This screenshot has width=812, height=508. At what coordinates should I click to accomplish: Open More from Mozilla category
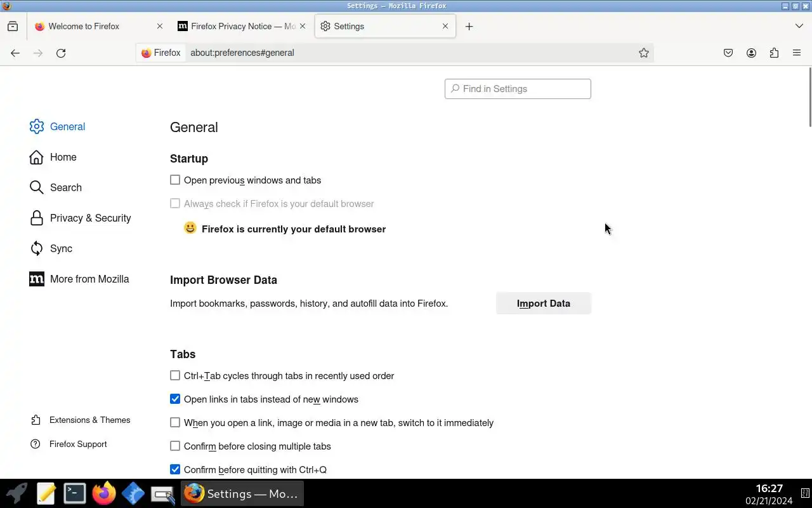click(x=79, y=279)
